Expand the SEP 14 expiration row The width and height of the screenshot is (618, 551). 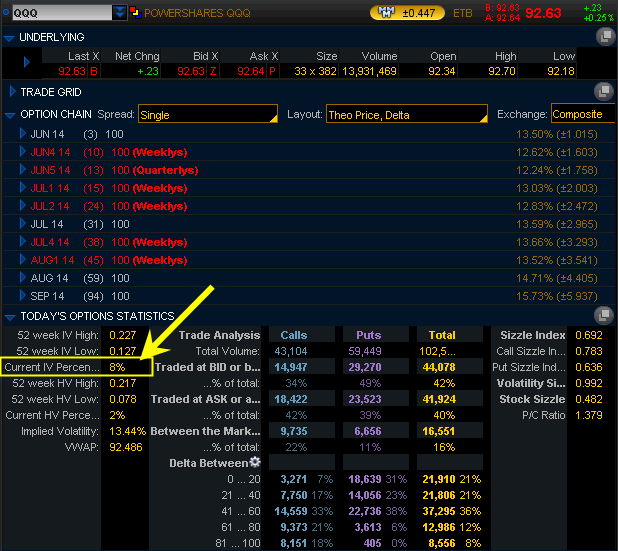click(x=23, y=296)
